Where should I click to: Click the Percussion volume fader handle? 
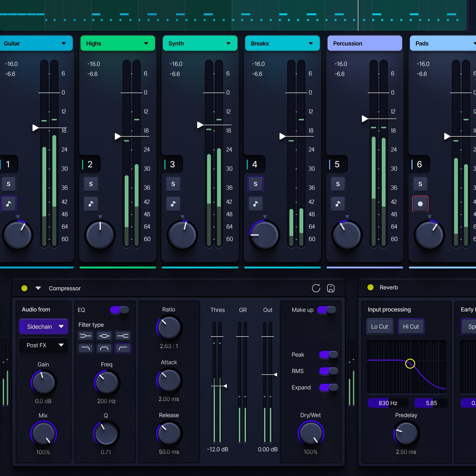coord(365,119)
